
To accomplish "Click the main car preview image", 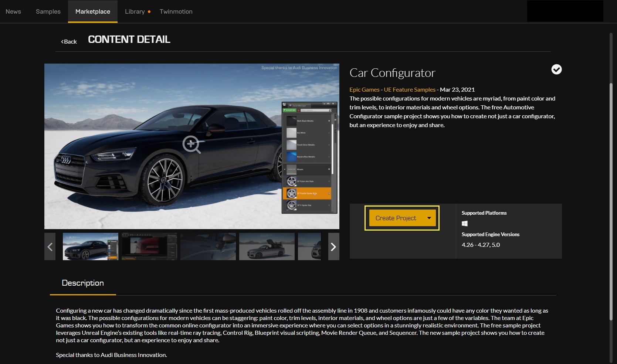I will tap(192, 146).
